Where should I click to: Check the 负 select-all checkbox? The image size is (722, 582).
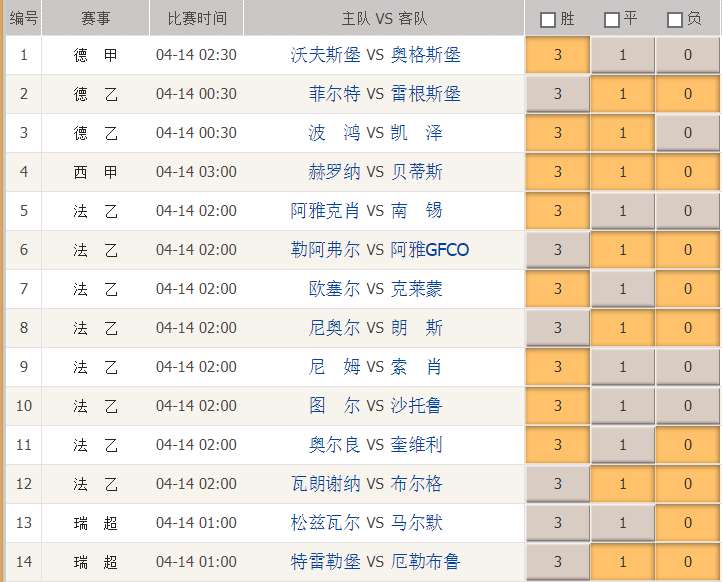pos(675,20)
